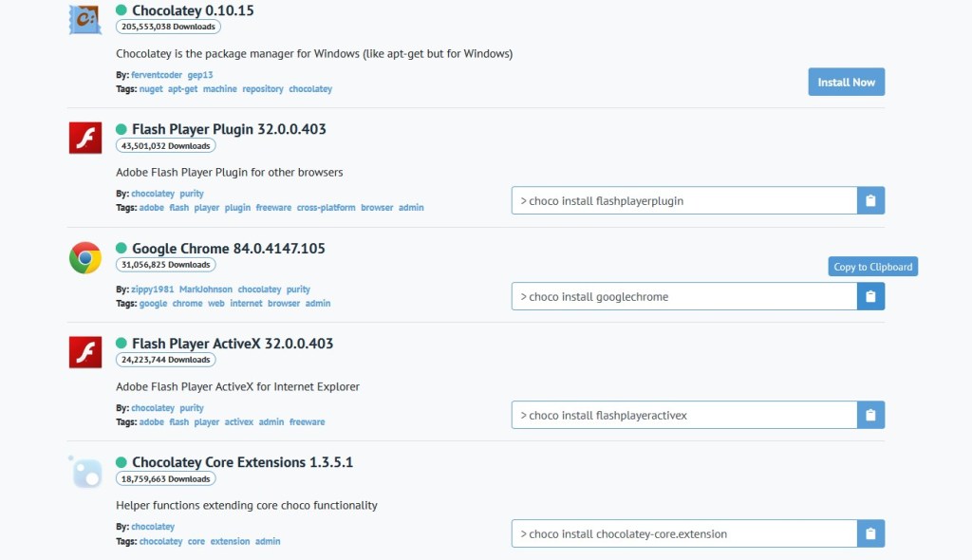Open the Flash Player Plugin 32.0.0.403 title
The height and width of the screenshot is (560, 972).
tap(229, 129)
